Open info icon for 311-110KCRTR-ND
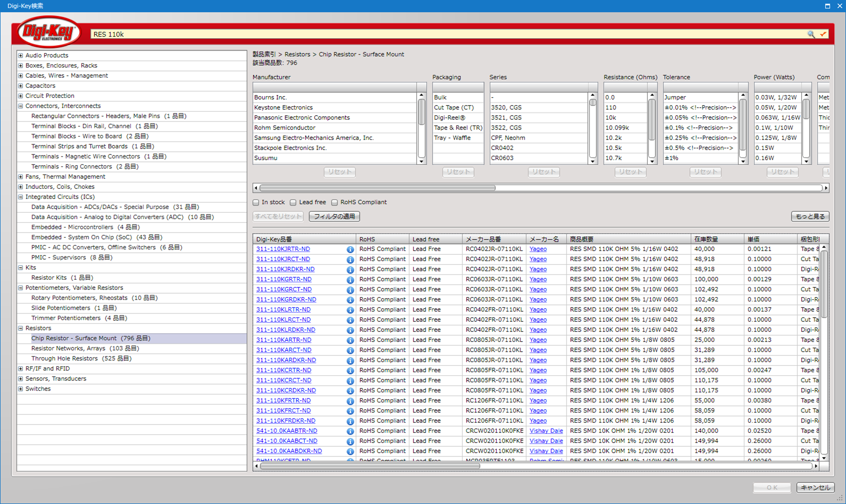 [x=350, y=371]
